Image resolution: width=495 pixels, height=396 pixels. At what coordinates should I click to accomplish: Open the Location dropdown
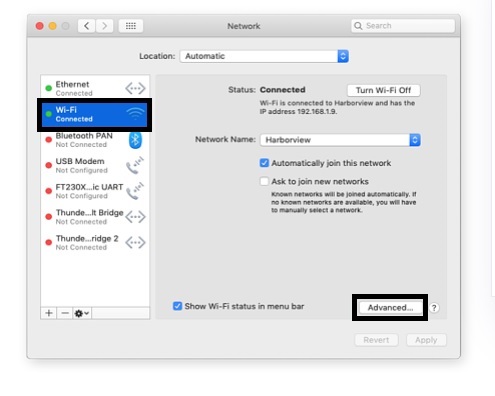[x=264, y=56]
